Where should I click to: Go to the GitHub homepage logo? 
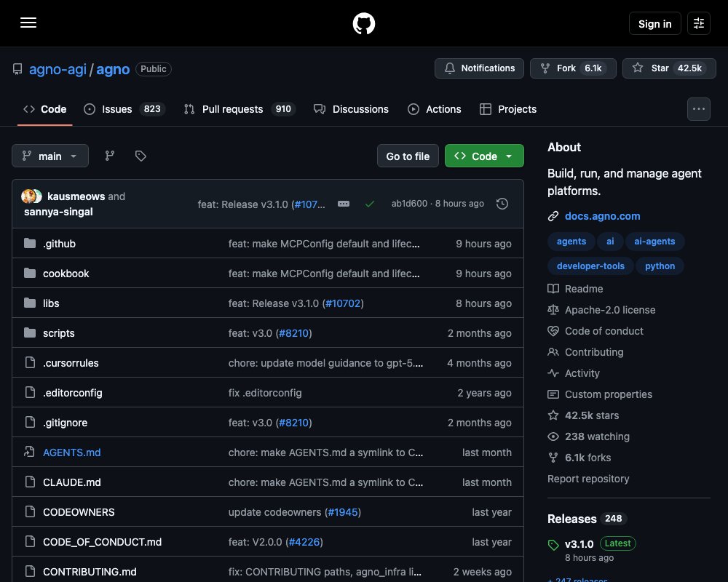(363, 23)
